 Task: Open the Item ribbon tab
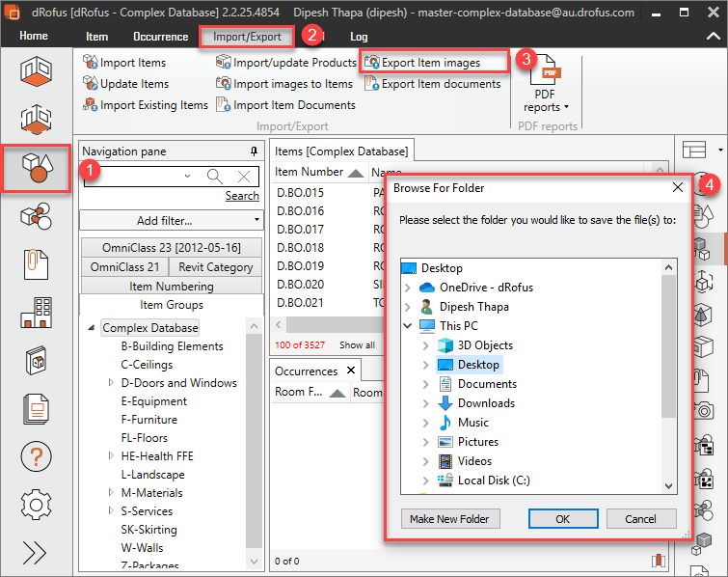tap(96, 37)
